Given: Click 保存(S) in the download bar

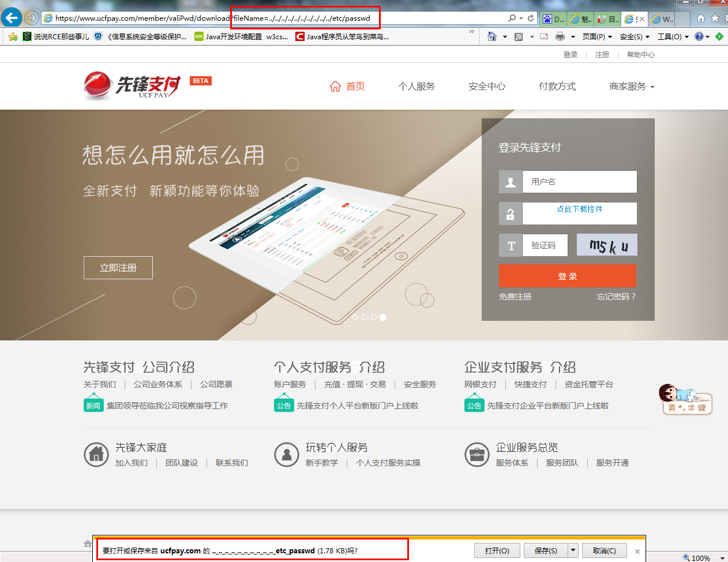Looking at the screenshot, I should click(546, 550).
